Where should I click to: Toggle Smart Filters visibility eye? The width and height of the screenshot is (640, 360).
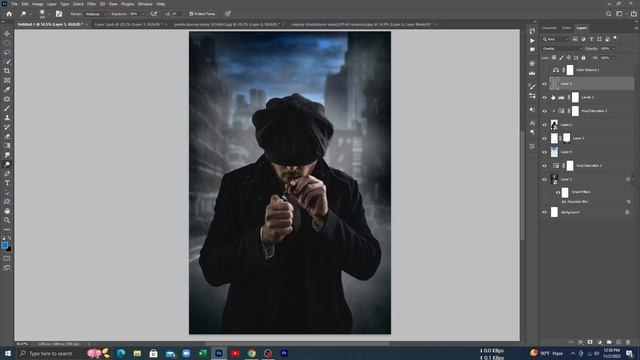(558, 192)
